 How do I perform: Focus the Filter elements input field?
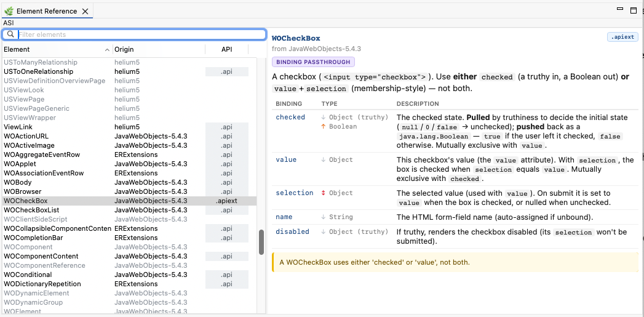pos(134,34)
